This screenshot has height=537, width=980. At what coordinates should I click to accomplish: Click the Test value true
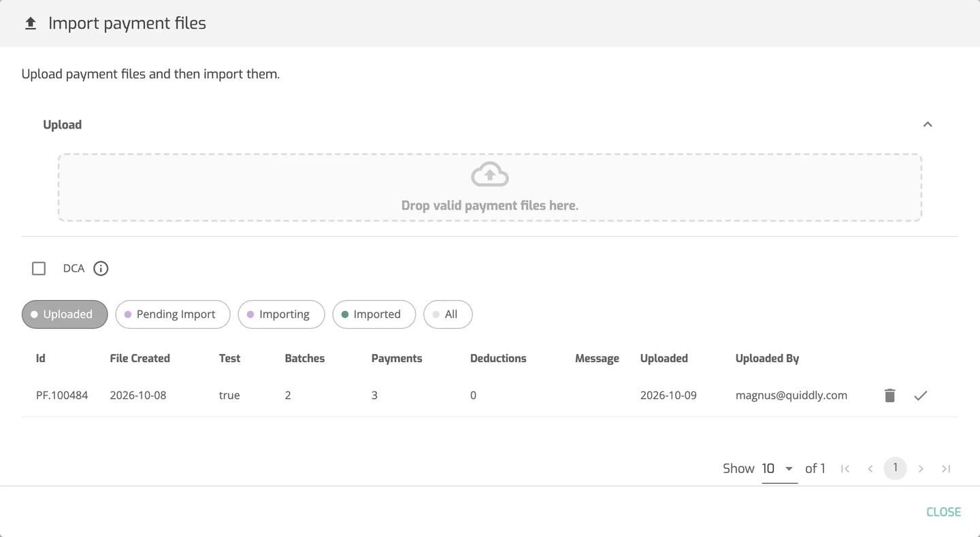[229, 395]
